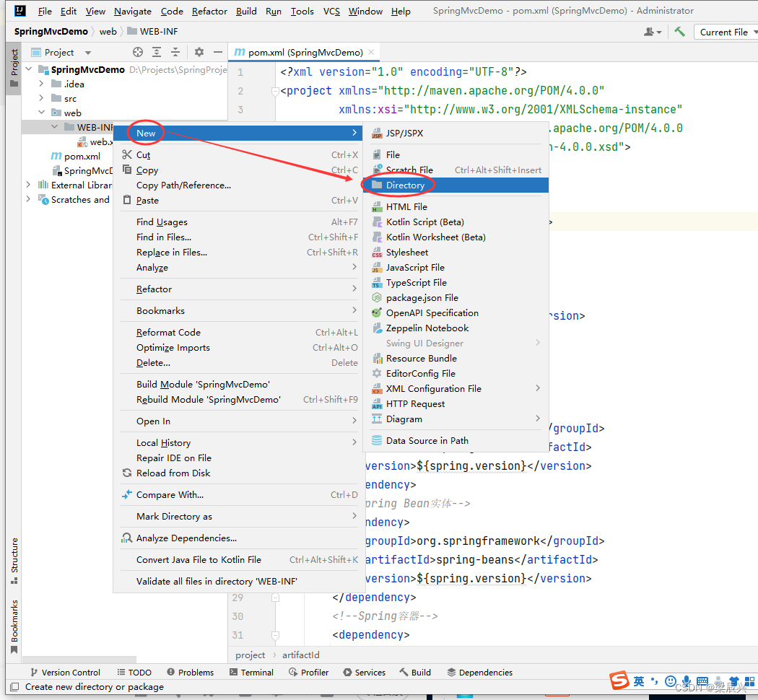This screenshot has height=700, width=758.
Task: Click the Select Opened File target icon
Action: 138,52
